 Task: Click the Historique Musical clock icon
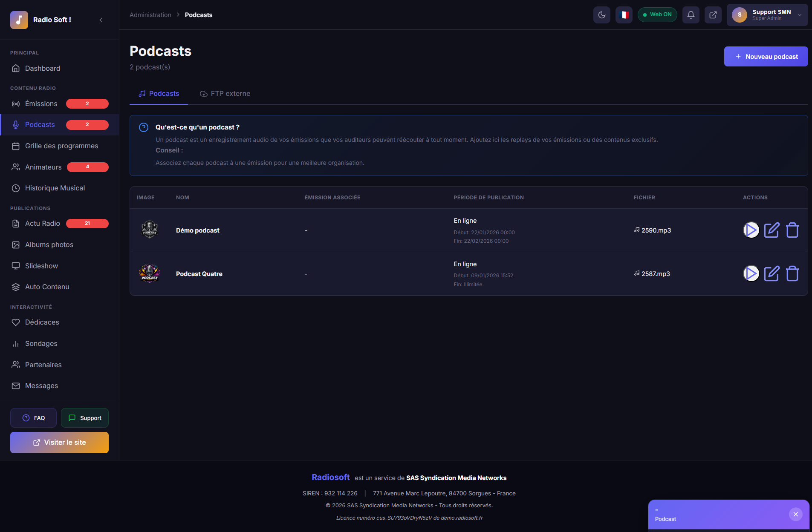tap(16, 188)
